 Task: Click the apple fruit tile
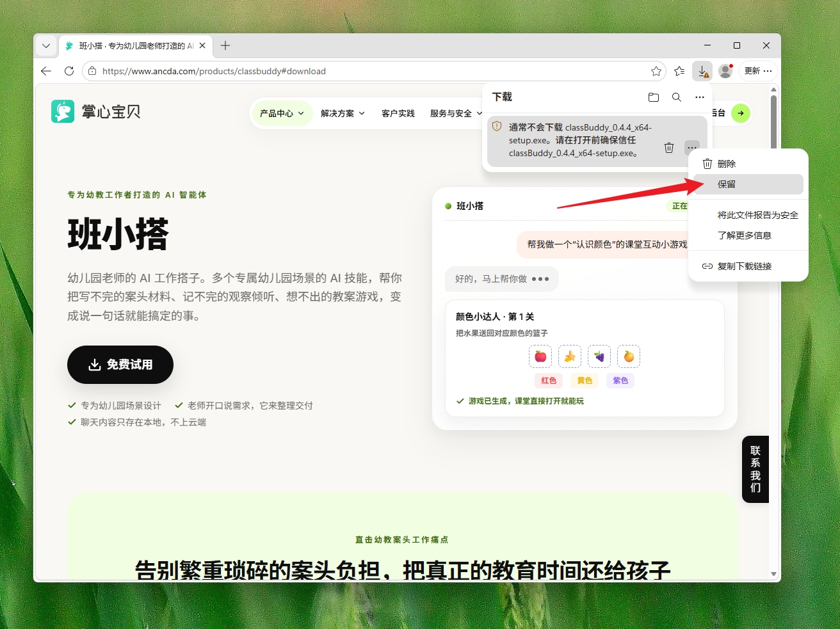540,356
